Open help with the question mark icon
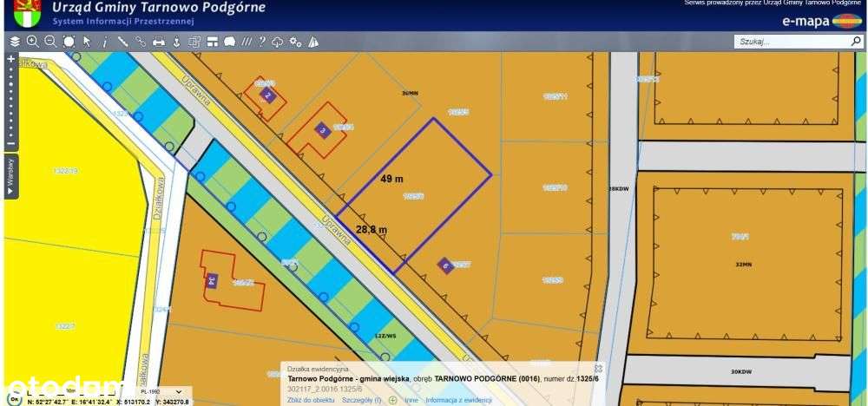Image resolution: width=868 pixels, height=406 pixels. 262,42
